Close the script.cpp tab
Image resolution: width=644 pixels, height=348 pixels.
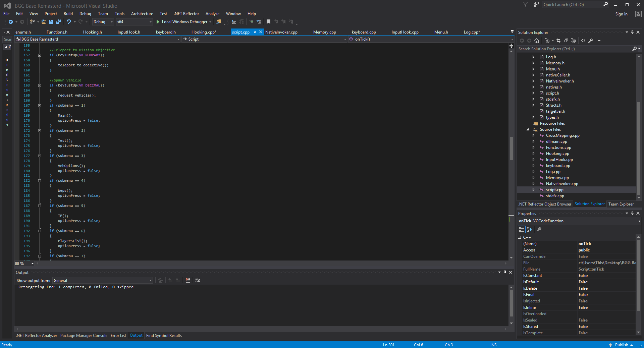point(261,32)
